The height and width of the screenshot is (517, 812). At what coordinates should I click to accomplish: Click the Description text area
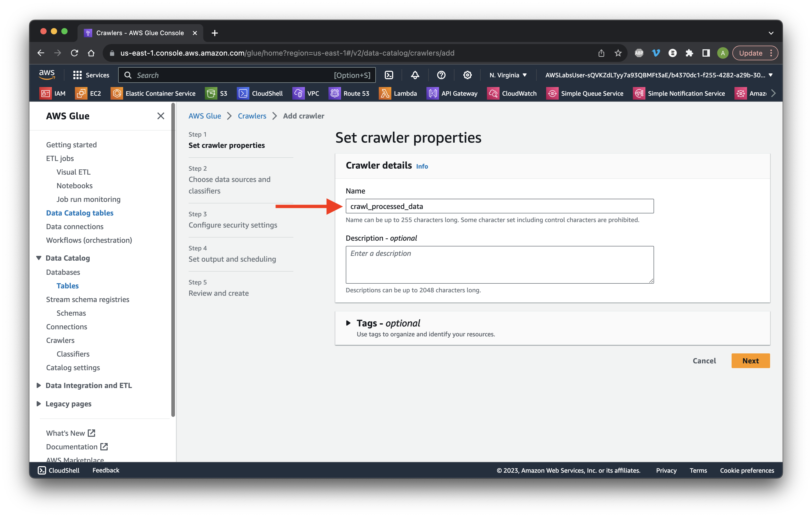click(x=500, y=265)
